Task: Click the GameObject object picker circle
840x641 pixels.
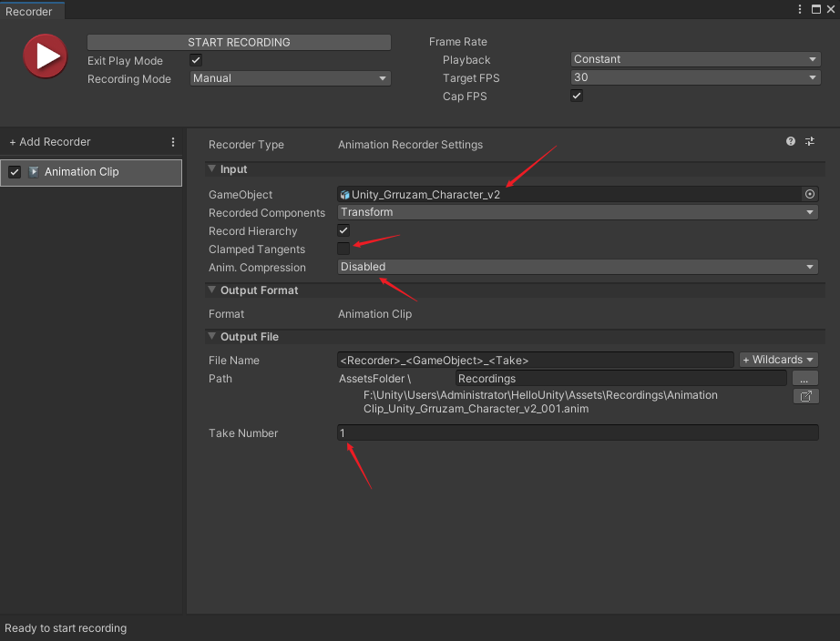Action: point(809,194)
